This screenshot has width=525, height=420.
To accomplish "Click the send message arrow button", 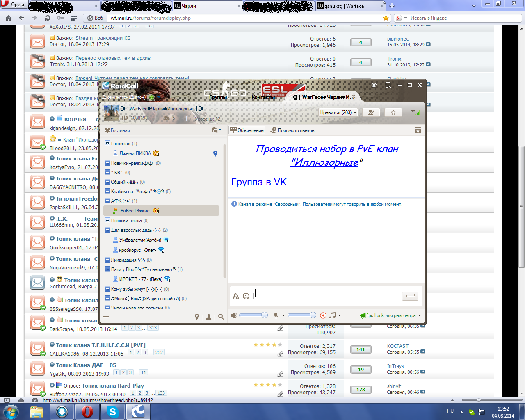I will click(x=410, y=296).
